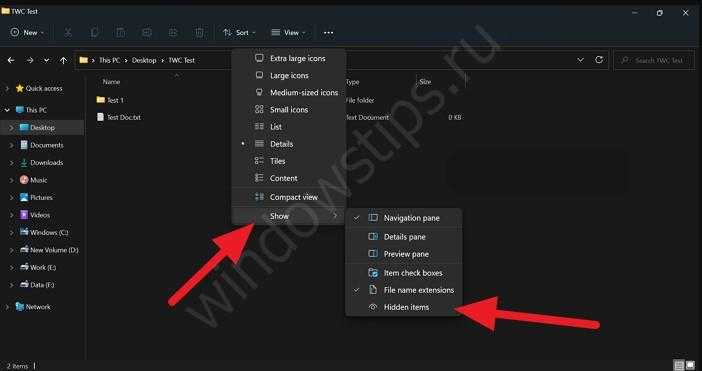Toggle Compact view

289,197
